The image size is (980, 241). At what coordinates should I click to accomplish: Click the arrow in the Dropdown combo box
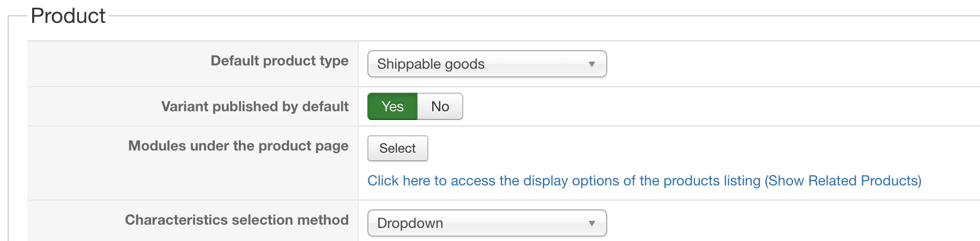pyautogui.click(x=591, y=224)
